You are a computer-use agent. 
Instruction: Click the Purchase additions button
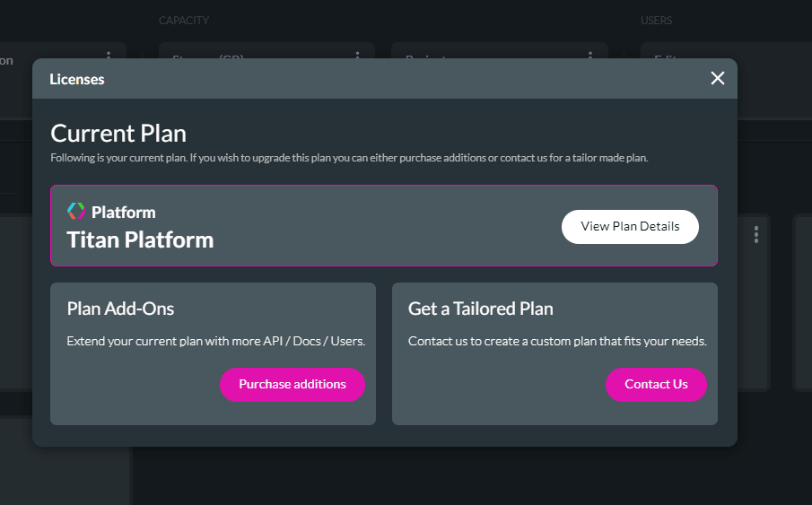pos(292,384)
